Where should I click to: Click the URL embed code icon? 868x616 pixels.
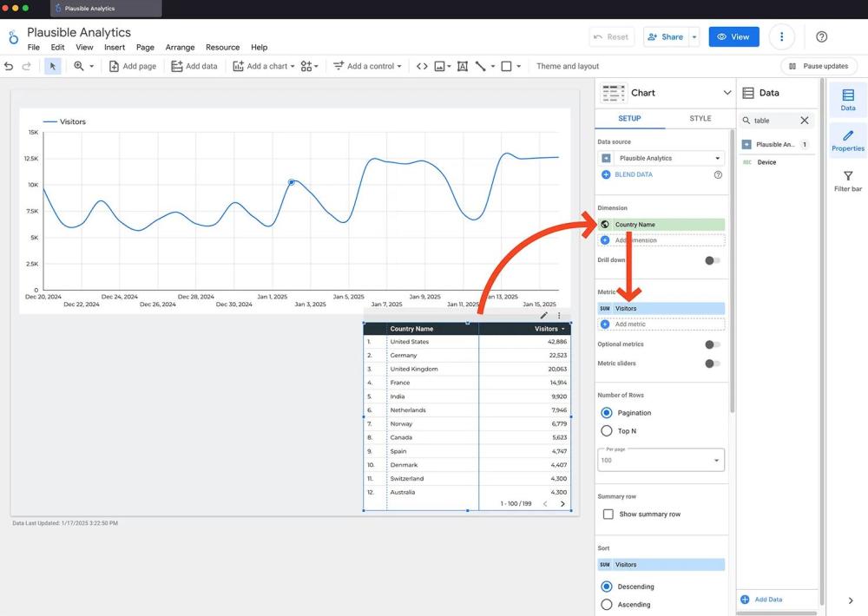[x=422, y=66]
